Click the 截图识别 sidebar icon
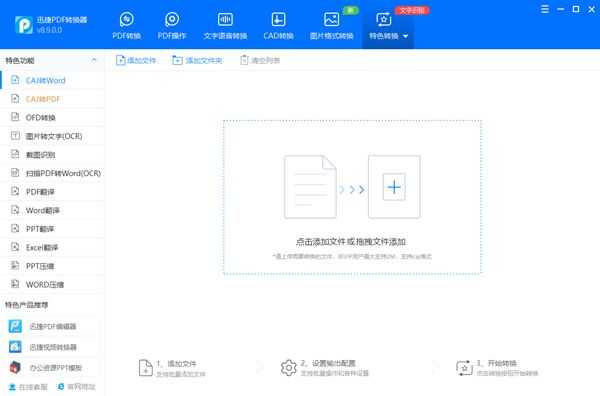Screen dimensions: 600x396 [x=15, y=154]
